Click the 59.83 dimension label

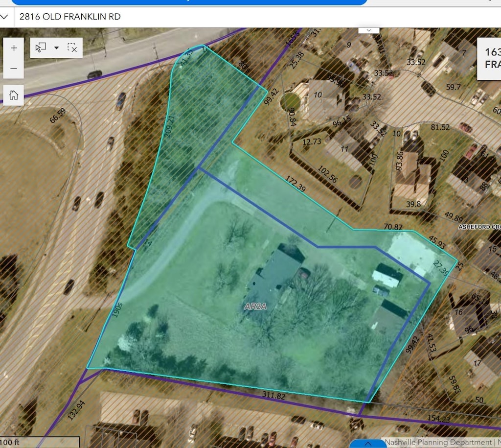455,385
